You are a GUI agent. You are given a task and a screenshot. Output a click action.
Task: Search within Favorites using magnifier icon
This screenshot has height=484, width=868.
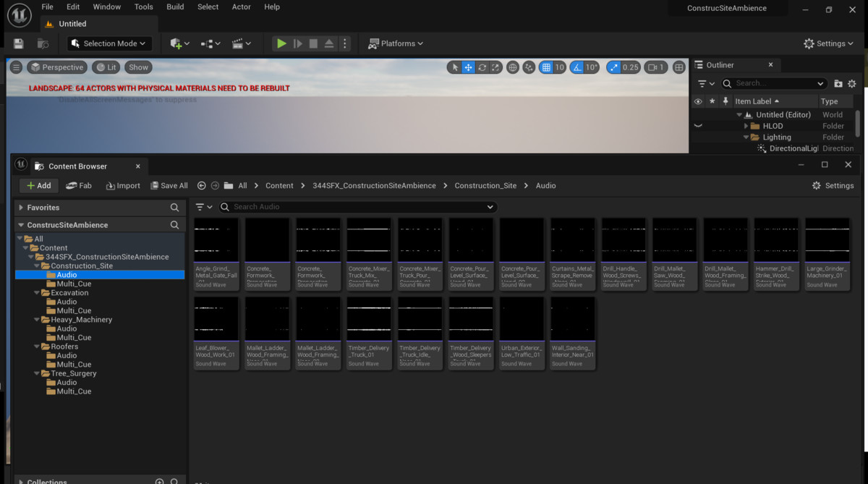pyautogui.click(x=174, y=208)
